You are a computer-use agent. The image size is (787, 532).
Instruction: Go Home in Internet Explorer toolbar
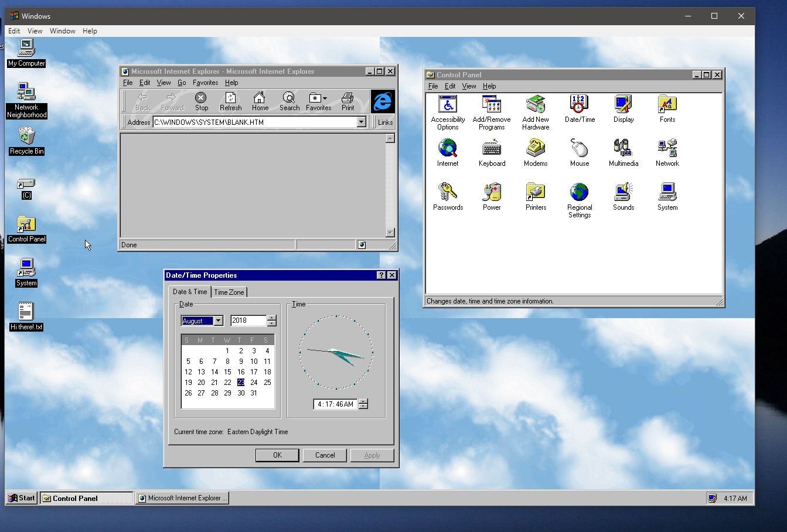coord(260,101)
